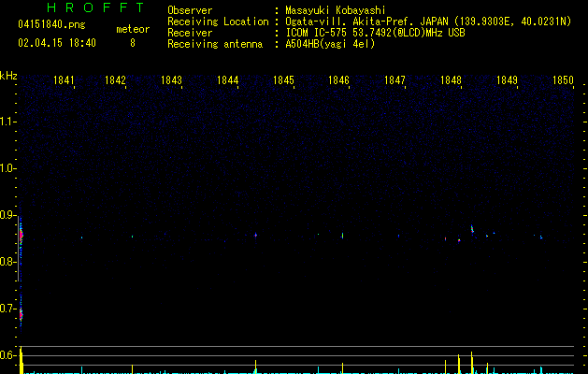Image resolution: width=588 pixels, height=374 pixels.
Task: Click the kHz axis unit label
Action: pyautogui.click(x=8, y=76)
